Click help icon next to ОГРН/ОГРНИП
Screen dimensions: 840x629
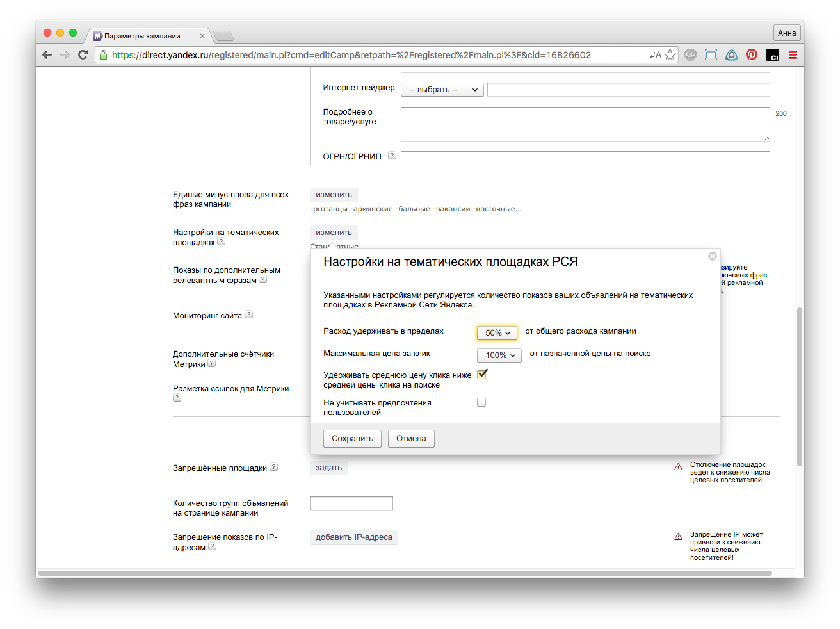pos(392,156)
